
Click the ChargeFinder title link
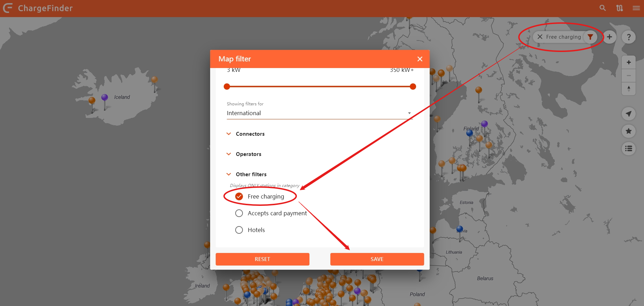point(45,8)
